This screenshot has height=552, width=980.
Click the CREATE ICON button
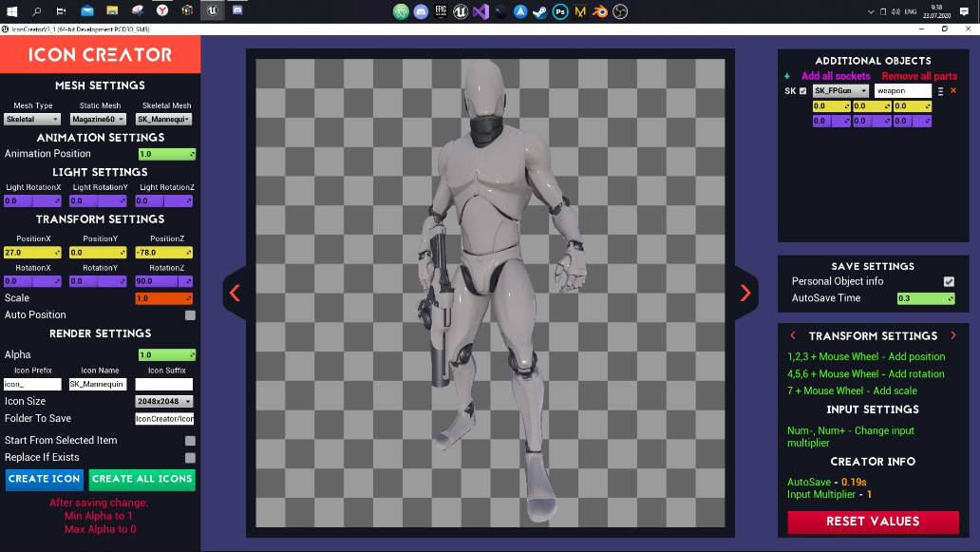click(45, 480)
